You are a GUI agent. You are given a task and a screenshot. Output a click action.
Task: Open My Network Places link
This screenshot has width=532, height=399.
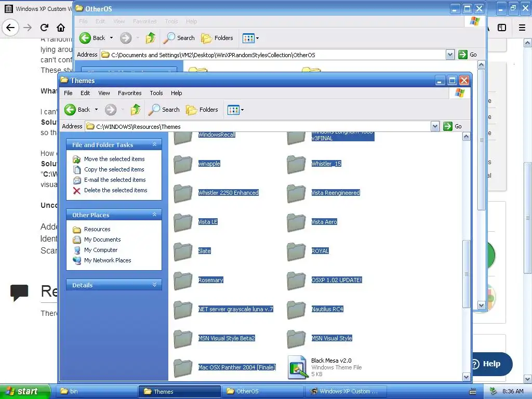click(108, 261)
